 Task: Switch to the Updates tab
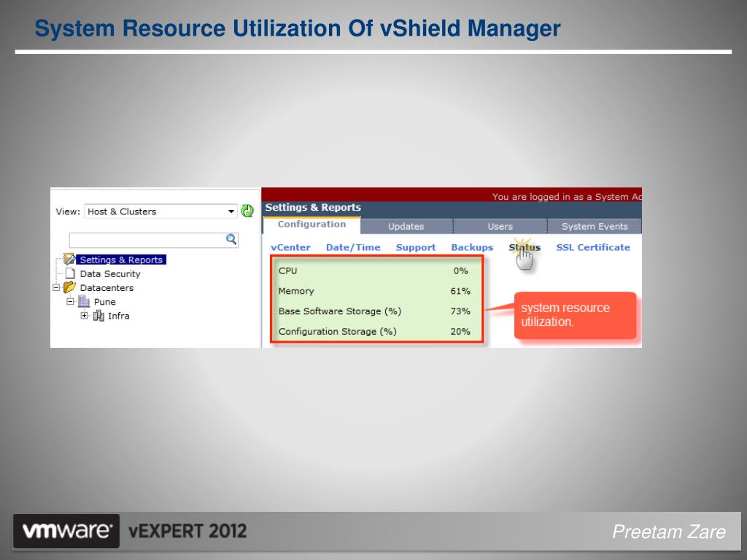[x=406, y=227]
